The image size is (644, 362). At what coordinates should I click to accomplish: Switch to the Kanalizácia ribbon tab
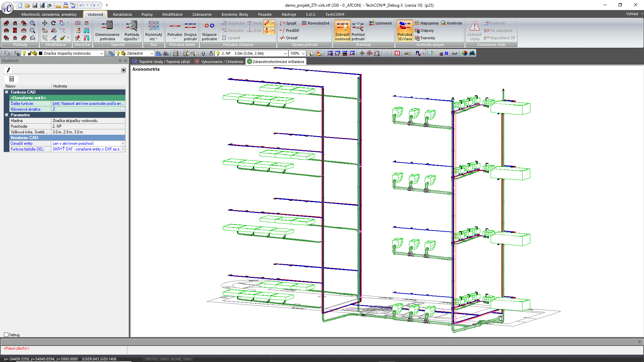coord(122,14)
